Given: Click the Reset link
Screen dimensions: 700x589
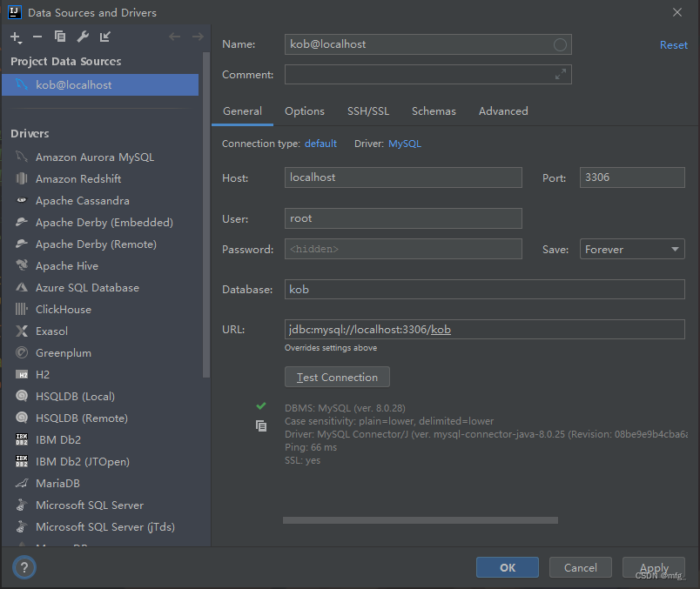Looking at the screenshot, I should 673,45.
